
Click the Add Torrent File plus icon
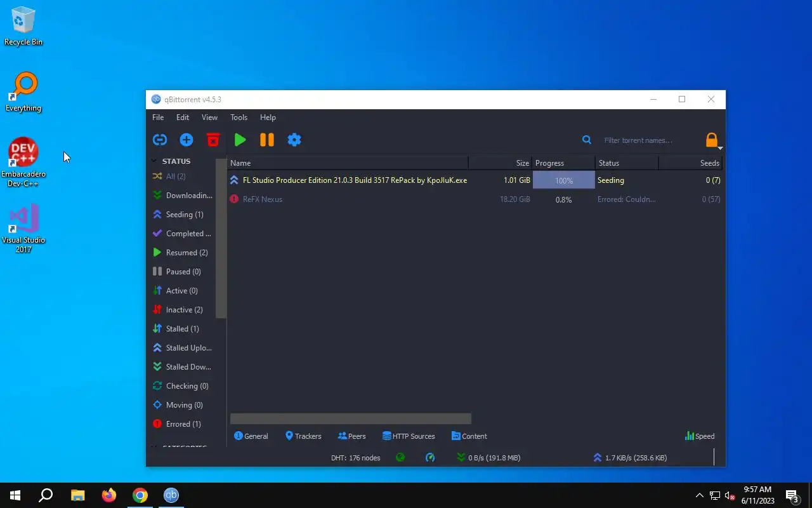(x=187, y=140)
